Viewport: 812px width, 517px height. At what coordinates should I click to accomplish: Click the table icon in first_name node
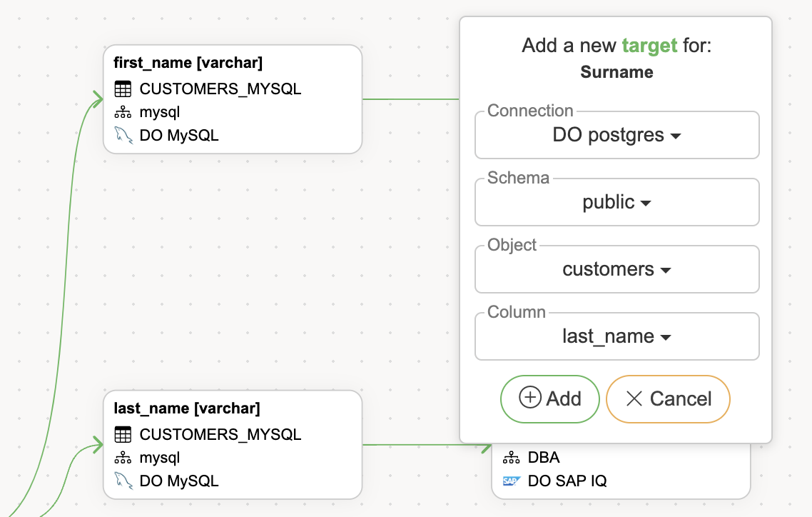click(123, 89)
